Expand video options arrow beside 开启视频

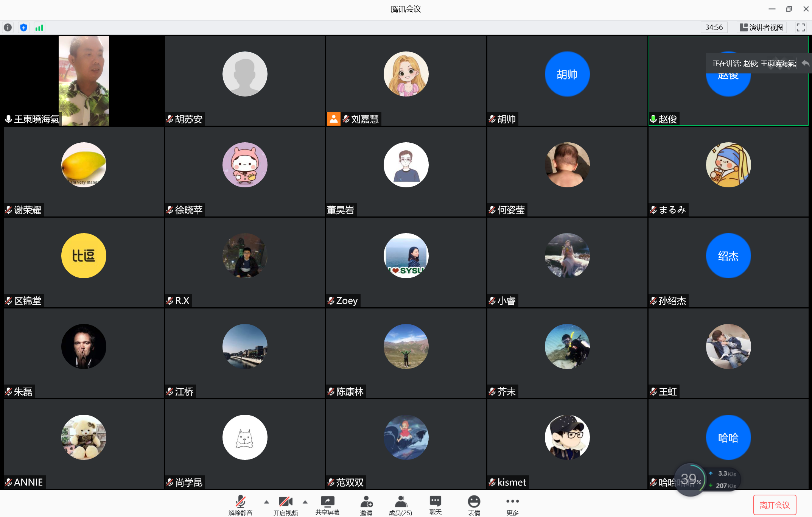[305, 502]
